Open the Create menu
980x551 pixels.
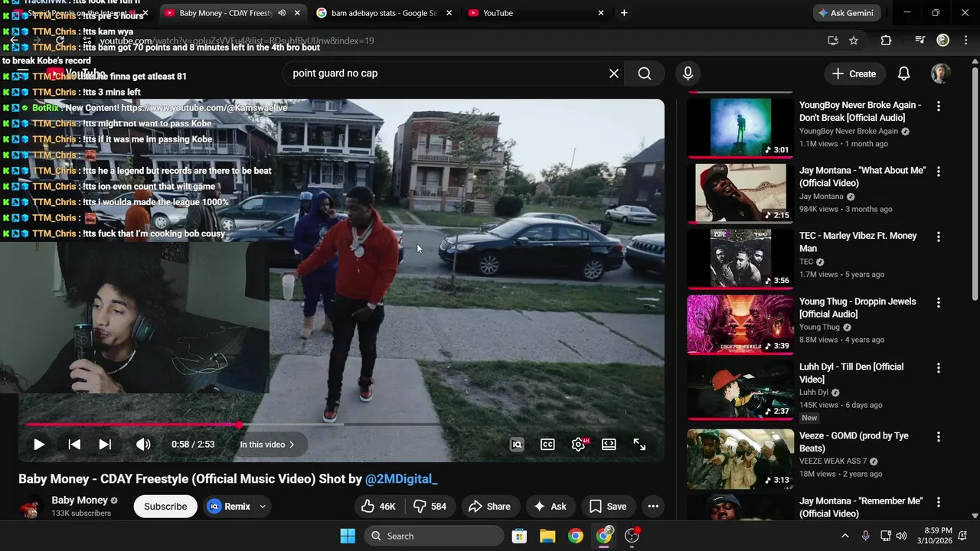[854, 73]
